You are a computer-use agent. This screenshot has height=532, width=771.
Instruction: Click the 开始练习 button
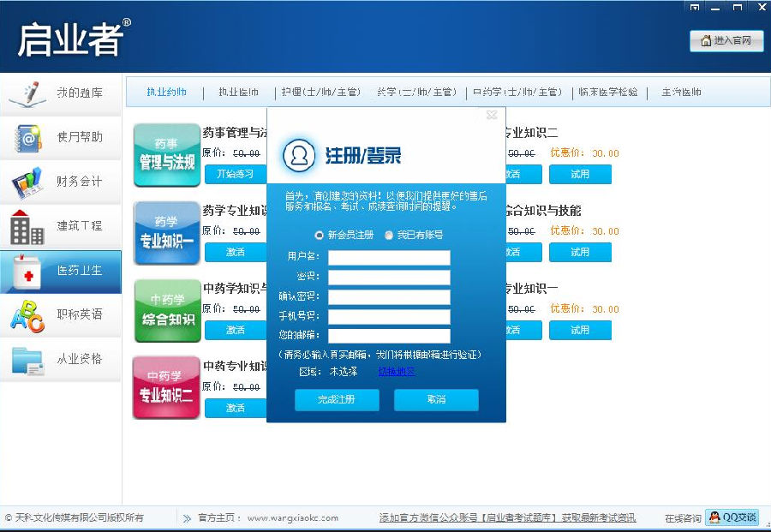[x=235, y=175]
